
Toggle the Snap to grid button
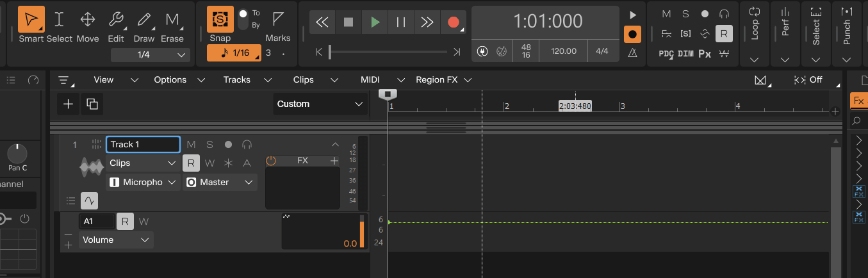220,20
